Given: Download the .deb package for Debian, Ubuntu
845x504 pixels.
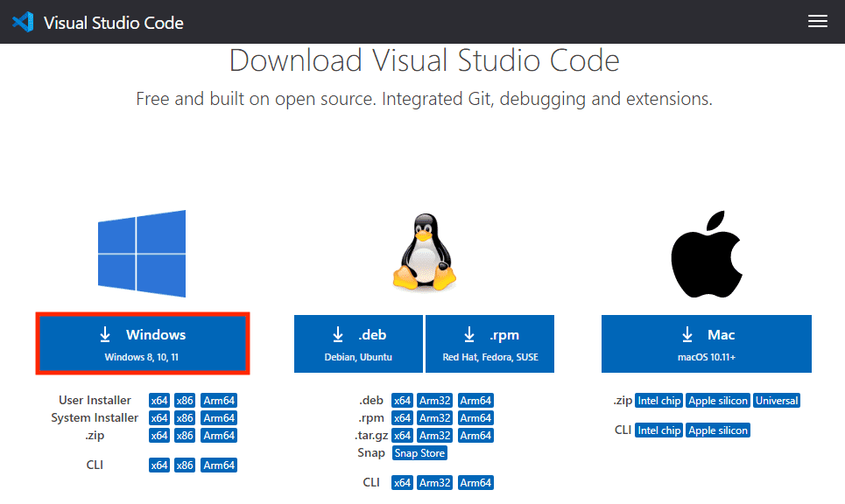Looking at the screenshot, I should [x=358, y=344].
